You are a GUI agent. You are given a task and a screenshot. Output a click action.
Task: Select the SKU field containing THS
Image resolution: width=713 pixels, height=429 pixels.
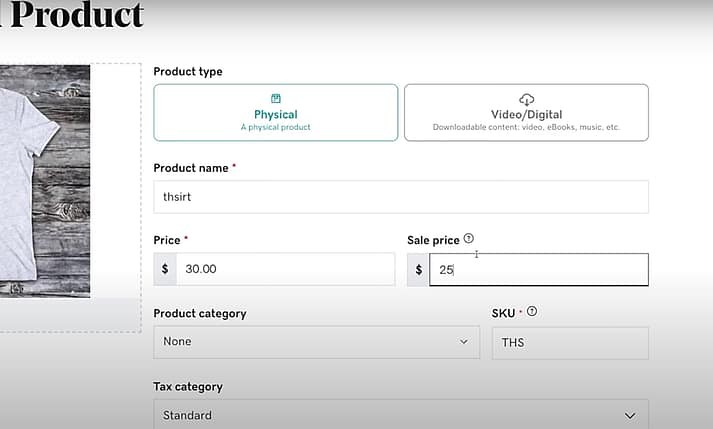[x=570, y=343]
